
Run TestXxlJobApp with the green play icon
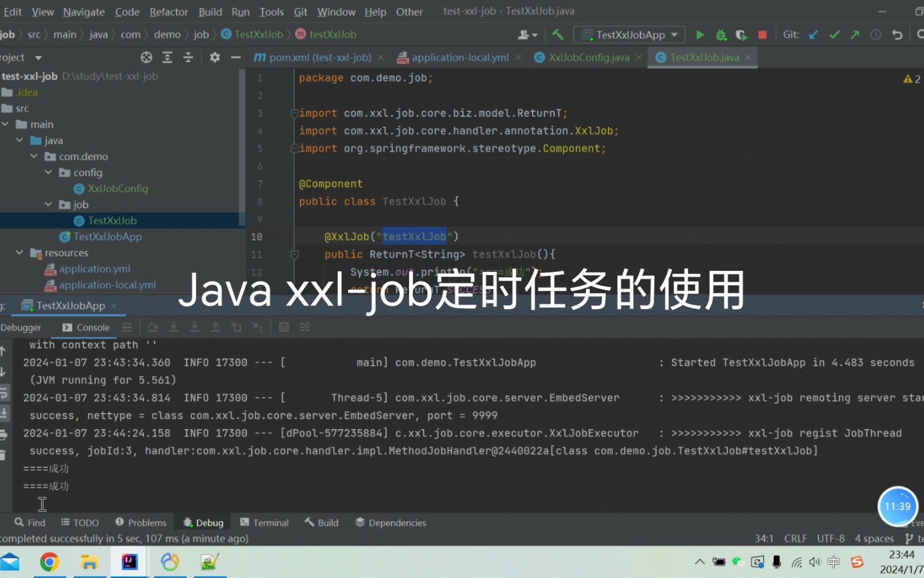click(700, 34)
